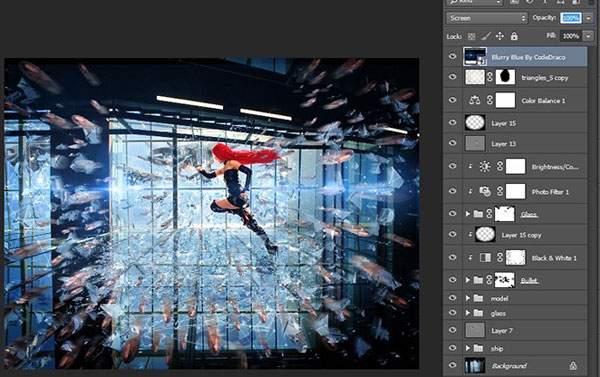Hide Layer 15 using its eye icon
Image resolution: width=600 pixels, height=377 pixels.
[453, 122]
